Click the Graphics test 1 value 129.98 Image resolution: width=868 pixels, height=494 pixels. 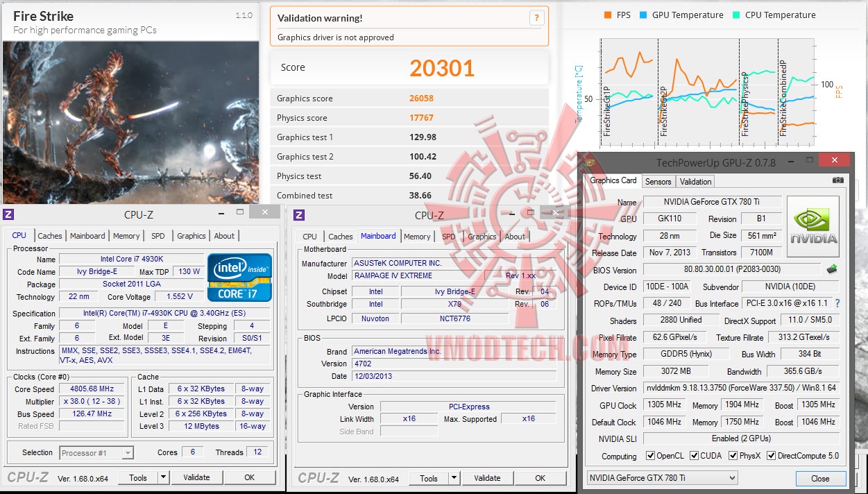(x=423, y=137)
